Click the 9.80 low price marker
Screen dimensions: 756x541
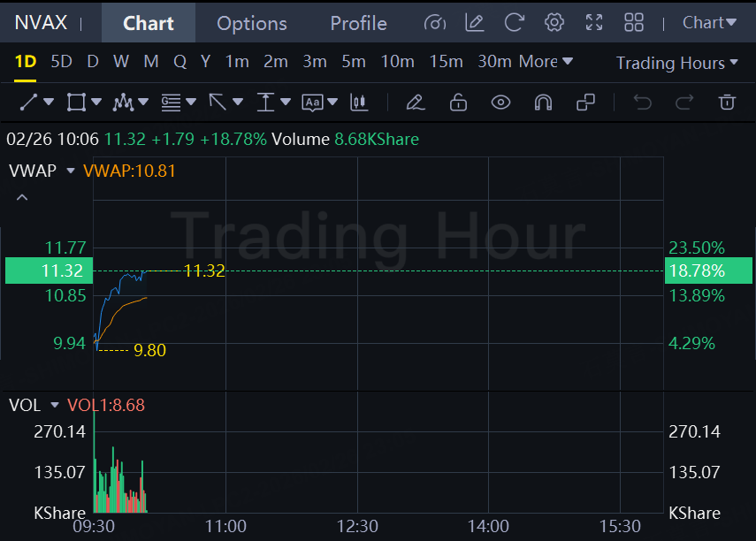150,351
